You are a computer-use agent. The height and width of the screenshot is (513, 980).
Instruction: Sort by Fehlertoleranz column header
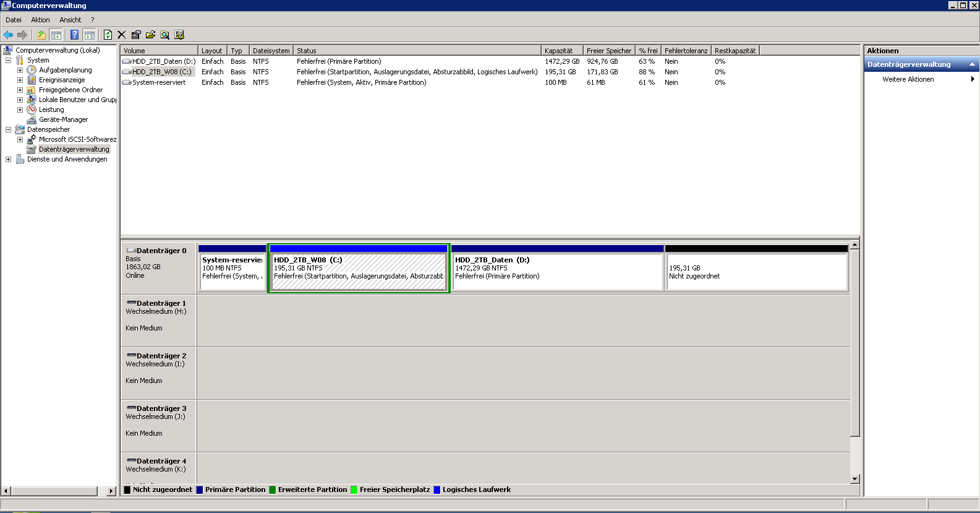pyautogui.click(x=686, y=51)
